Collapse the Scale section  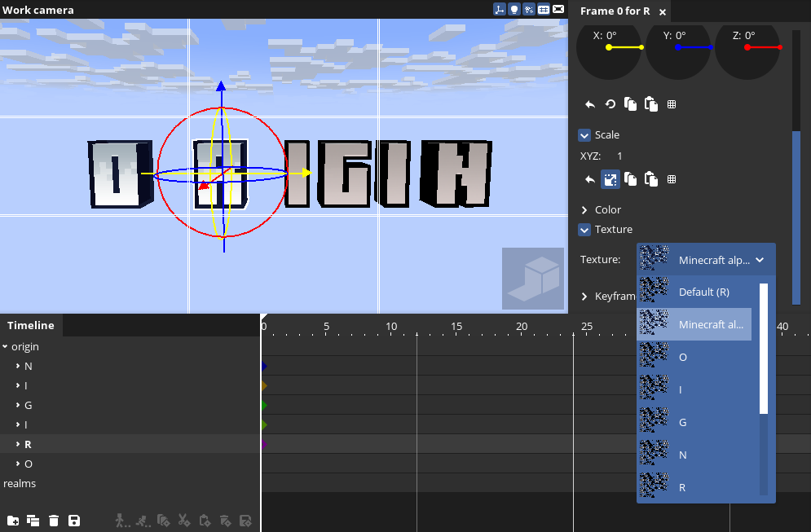tap(584, 135)
